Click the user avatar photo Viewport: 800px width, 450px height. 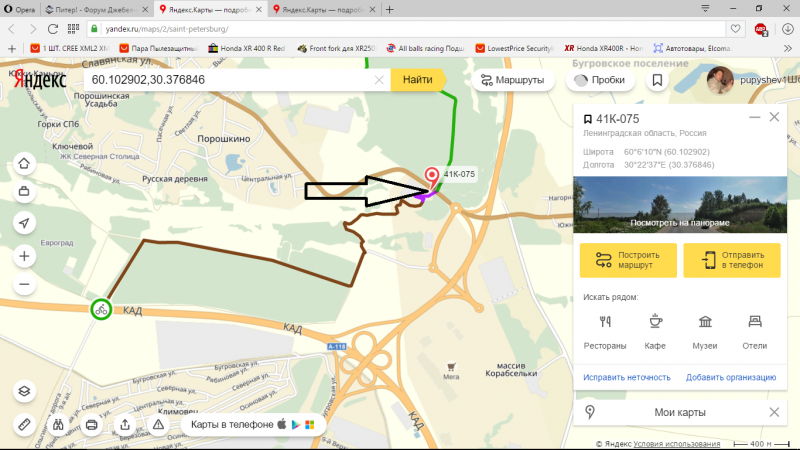coord(720,80)
